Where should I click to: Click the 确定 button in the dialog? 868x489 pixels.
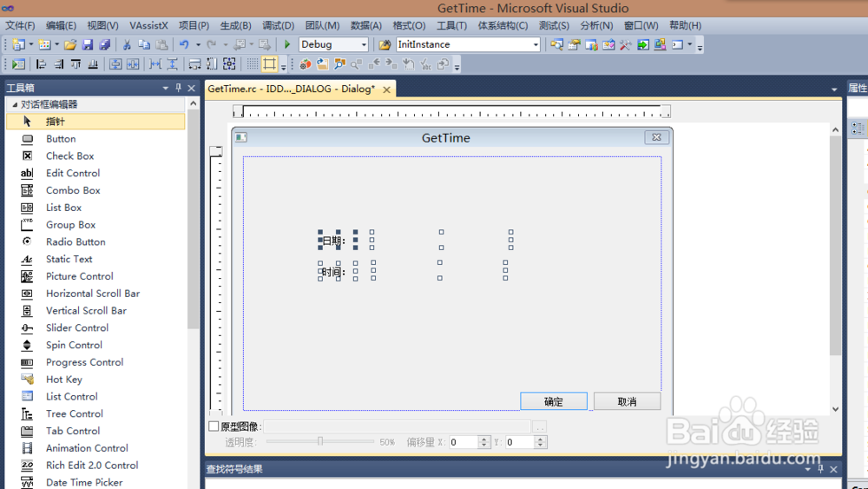554,401
